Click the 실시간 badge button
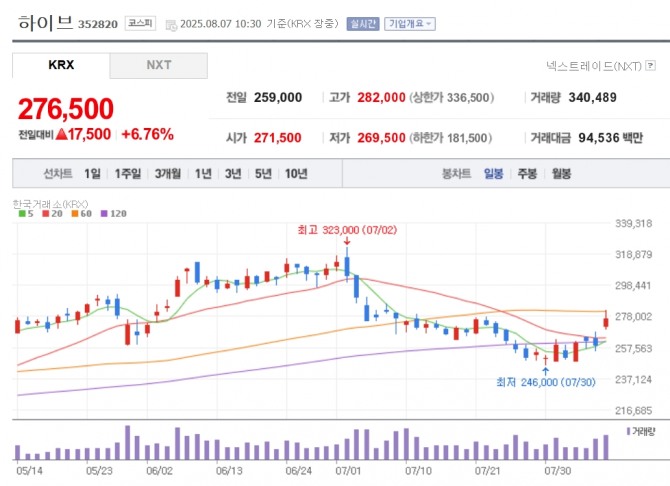The image size is (670, 486). pyautogui.click(x=363, y=24)
